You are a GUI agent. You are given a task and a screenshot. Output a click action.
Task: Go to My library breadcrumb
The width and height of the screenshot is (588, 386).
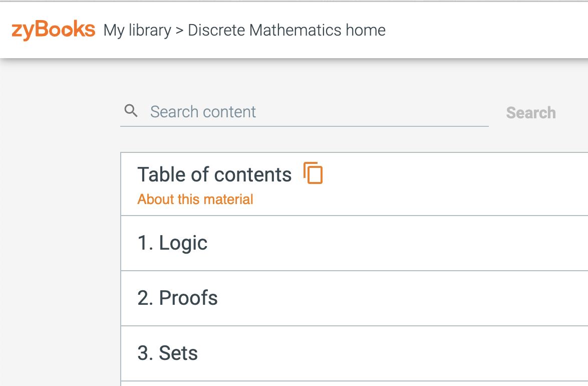tap(137, 30)
